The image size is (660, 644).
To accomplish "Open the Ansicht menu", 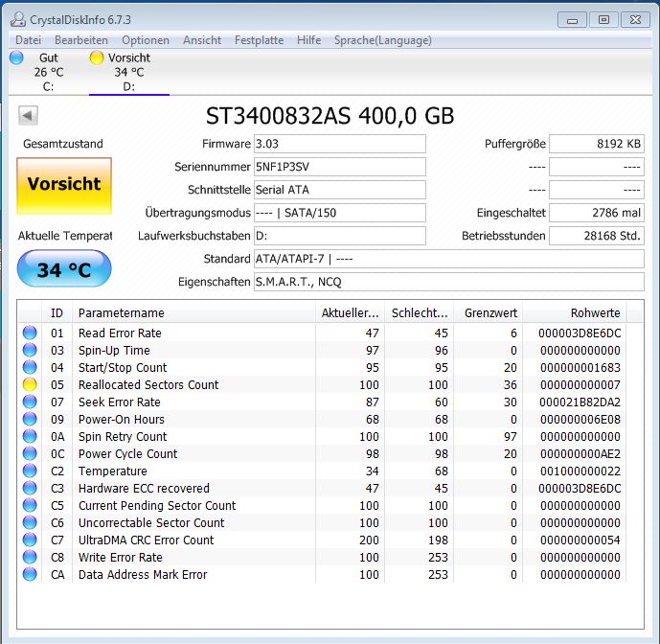I will (202, 40).
